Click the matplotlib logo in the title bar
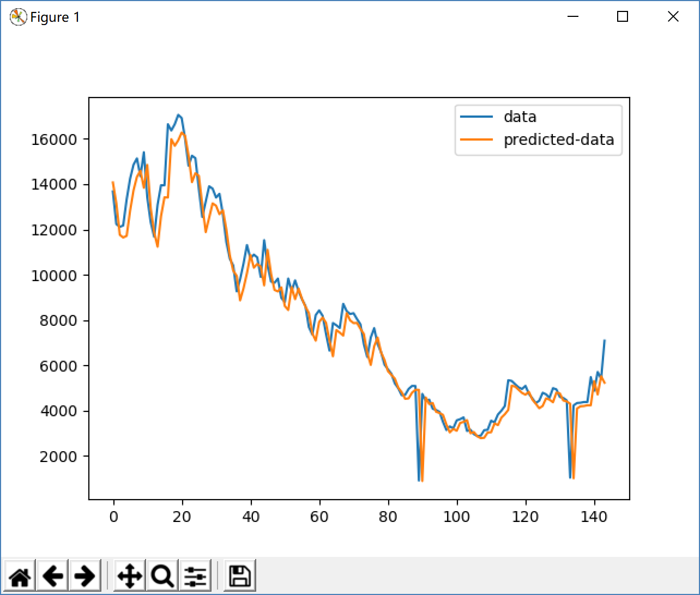Image resolution: width=700 pixels, height=595 pixels. click(17, 16)
